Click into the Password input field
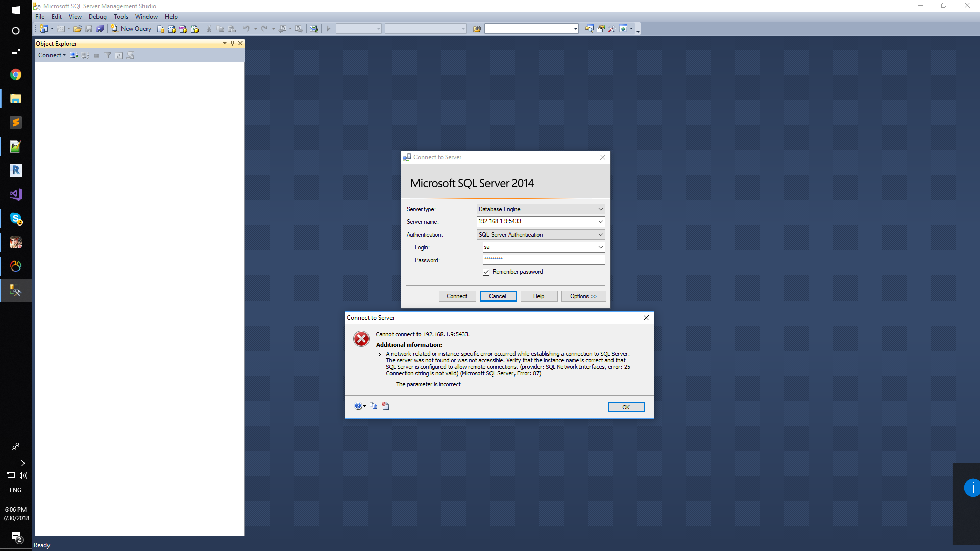The height and width of the screenshot is (551, 980). tap(544, 260)
